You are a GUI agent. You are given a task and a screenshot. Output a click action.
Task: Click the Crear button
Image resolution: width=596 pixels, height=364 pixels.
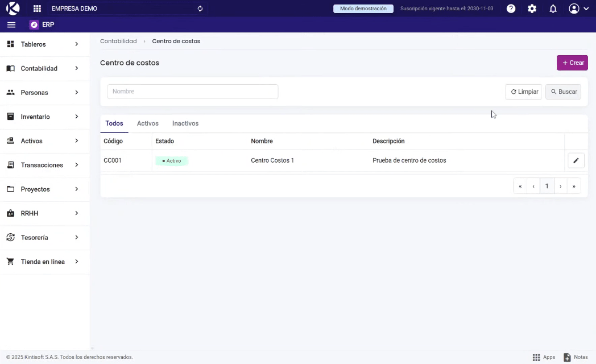[x=572, y=63]
